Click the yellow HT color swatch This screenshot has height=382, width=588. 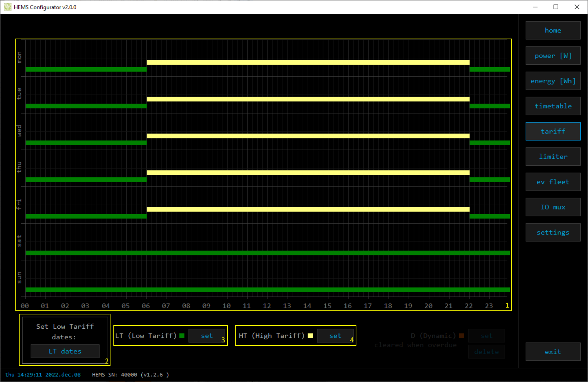pos(311,336)
